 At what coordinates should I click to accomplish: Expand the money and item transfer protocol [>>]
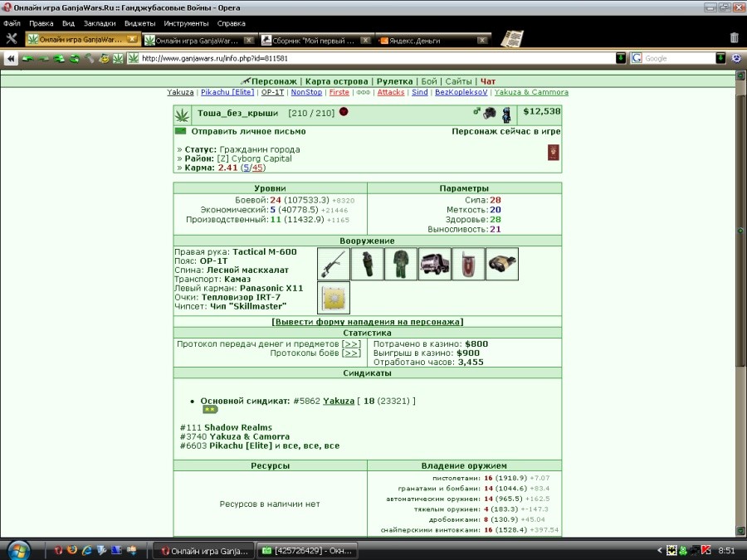tap(351, 343)
